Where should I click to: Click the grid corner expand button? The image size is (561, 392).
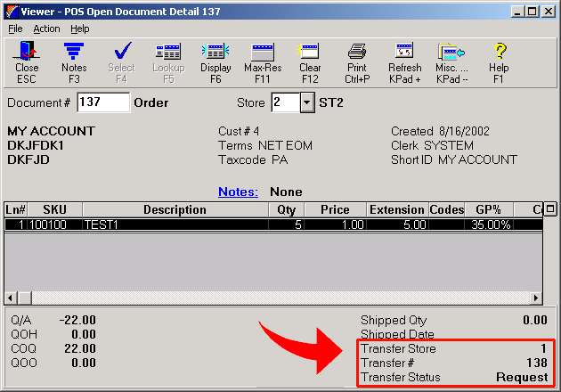[x=549, y=210]
